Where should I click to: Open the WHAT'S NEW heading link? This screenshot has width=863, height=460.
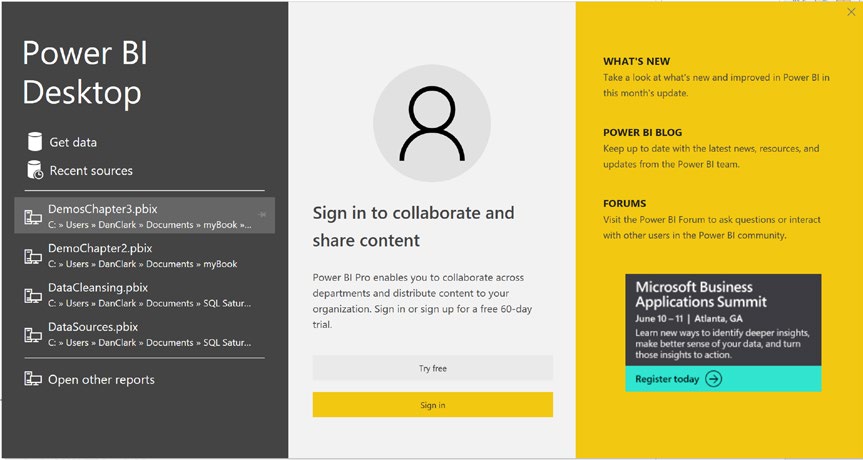pos(637,62)
